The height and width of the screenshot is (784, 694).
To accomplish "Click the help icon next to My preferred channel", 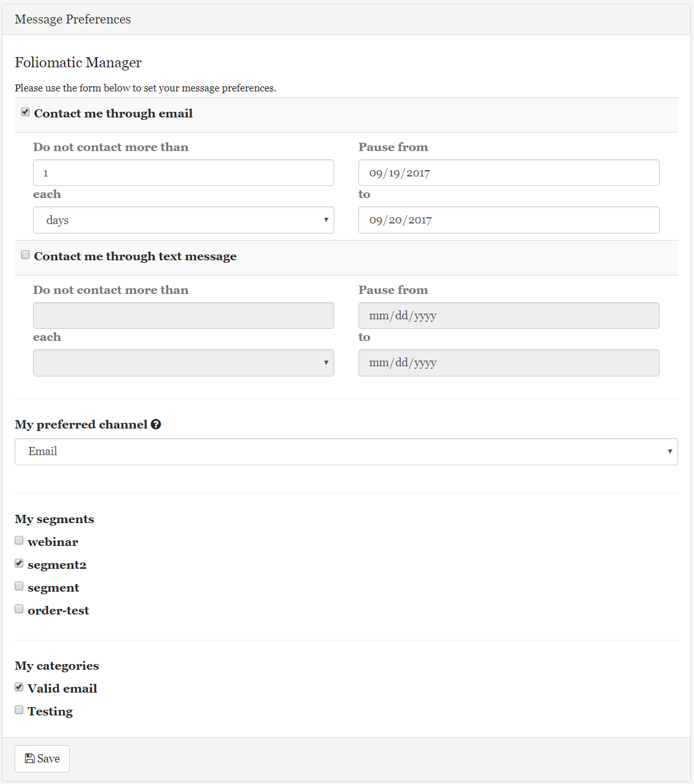I will pos(156,424).
